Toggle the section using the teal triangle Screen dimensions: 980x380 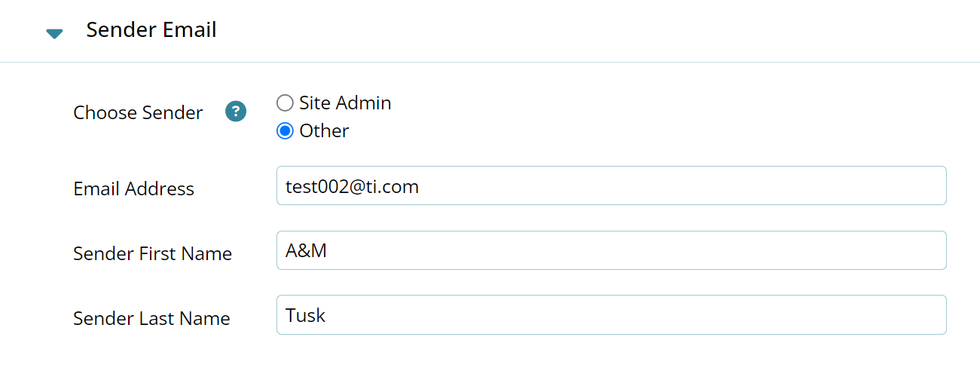click(x=54, y=33)
